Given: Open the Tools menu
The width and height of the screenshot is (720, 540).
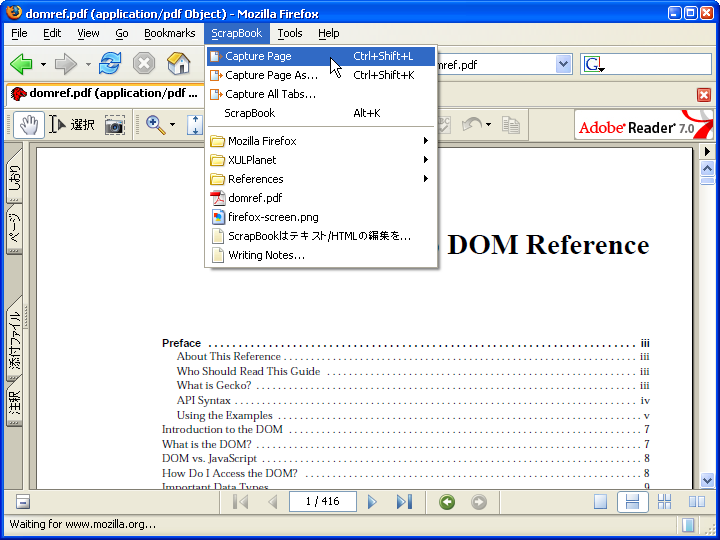Looking at the screenshot, I should (x=290, y=34).
